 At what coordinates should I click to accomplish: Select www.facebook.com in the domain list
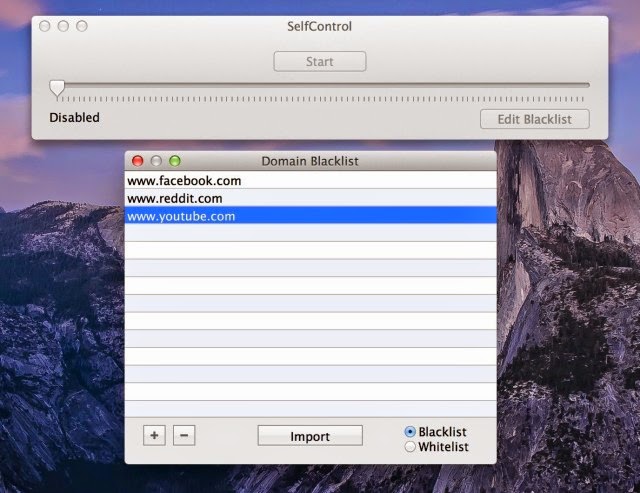pos(311,180)
